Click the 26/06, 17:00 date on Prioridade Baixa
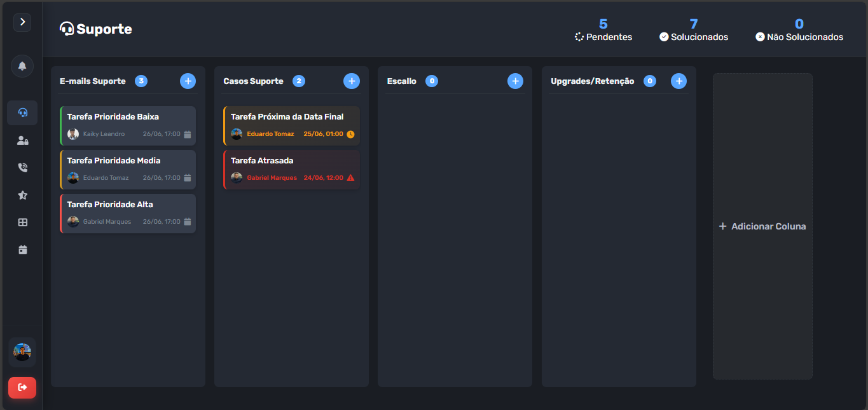 [x=162, y=134]
